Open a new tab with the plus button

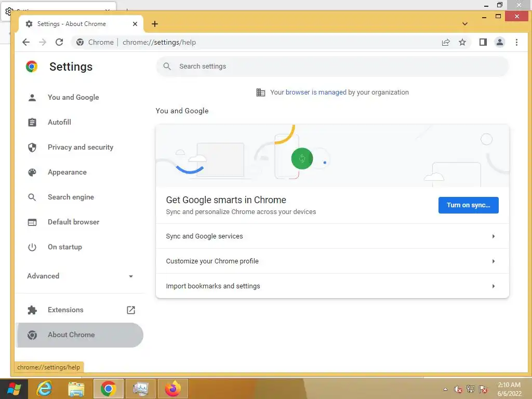coord(155,24)
